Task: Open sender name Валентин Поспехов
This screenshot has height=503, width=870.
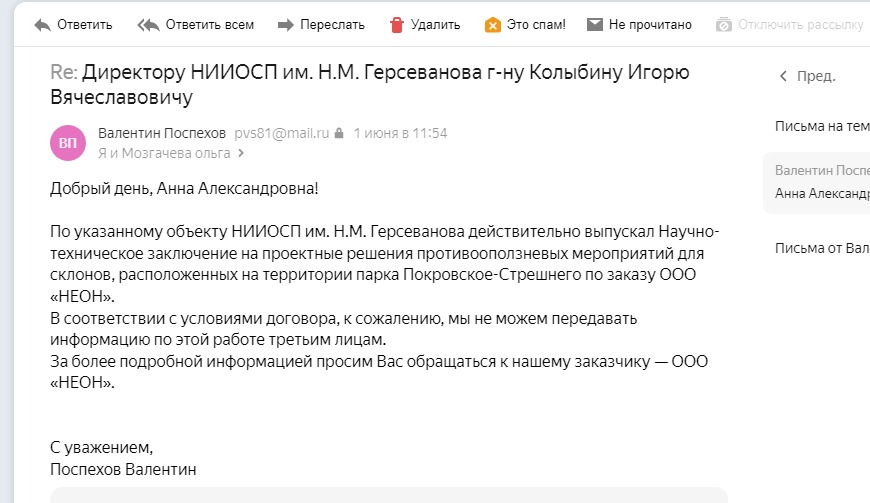Action: coord(162,133)
